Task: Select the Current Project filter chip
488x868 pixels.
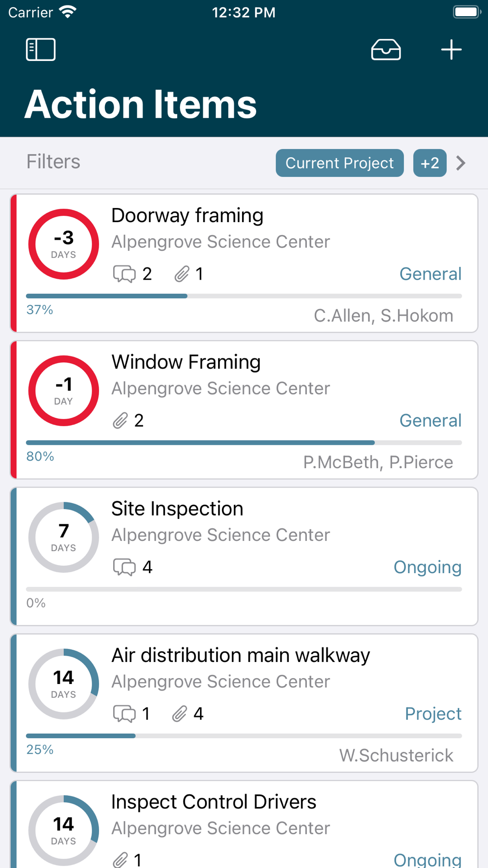Action: coord(339,163)
